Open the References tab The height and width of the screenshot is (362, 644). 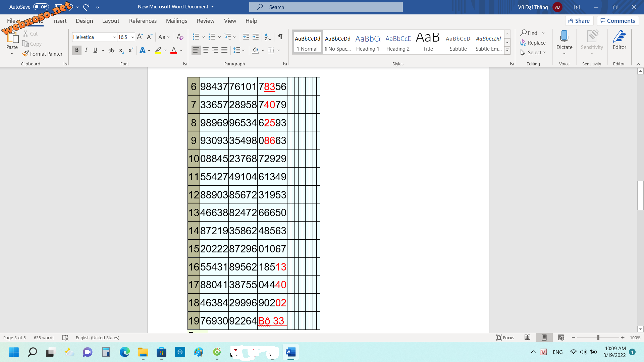[x=143, y=21]
